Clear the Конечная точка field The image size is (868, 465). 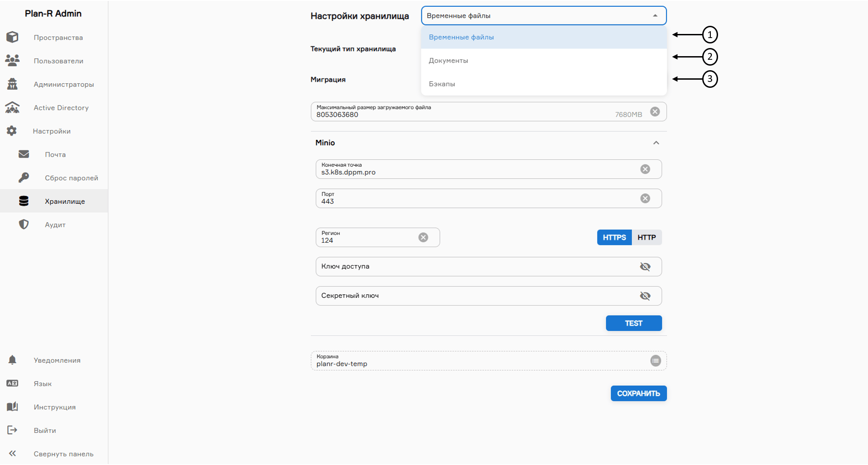(645, 169)
